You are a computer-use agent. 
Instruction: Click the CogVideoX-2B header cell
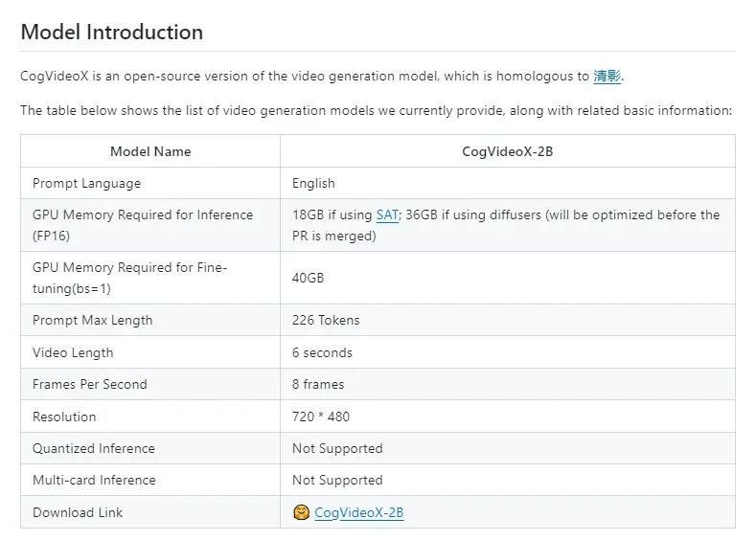[507, 151]
